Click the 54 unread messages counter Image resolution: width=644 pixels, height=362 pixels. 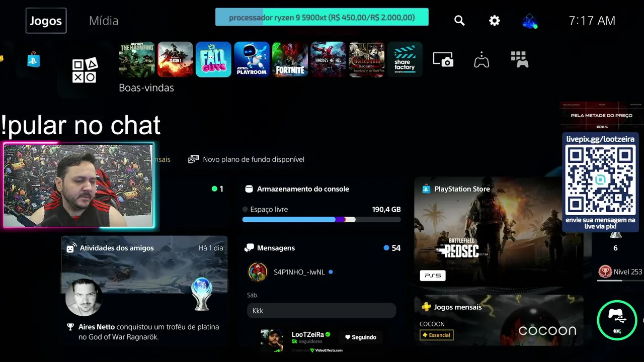[x=392, y=248]
